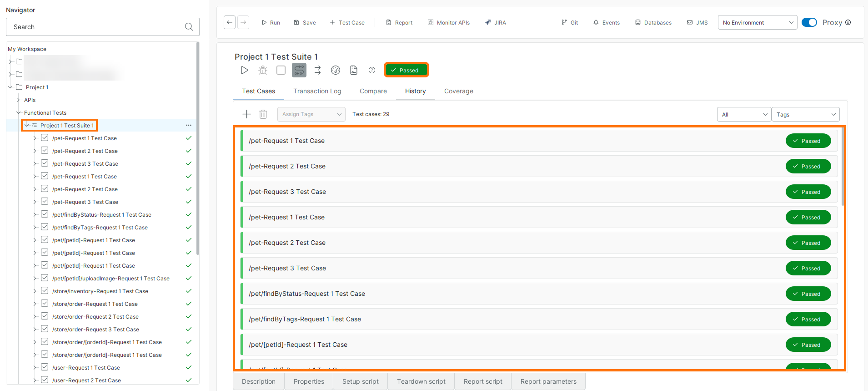Switch to the Transaction Log tab

point(317,91)
